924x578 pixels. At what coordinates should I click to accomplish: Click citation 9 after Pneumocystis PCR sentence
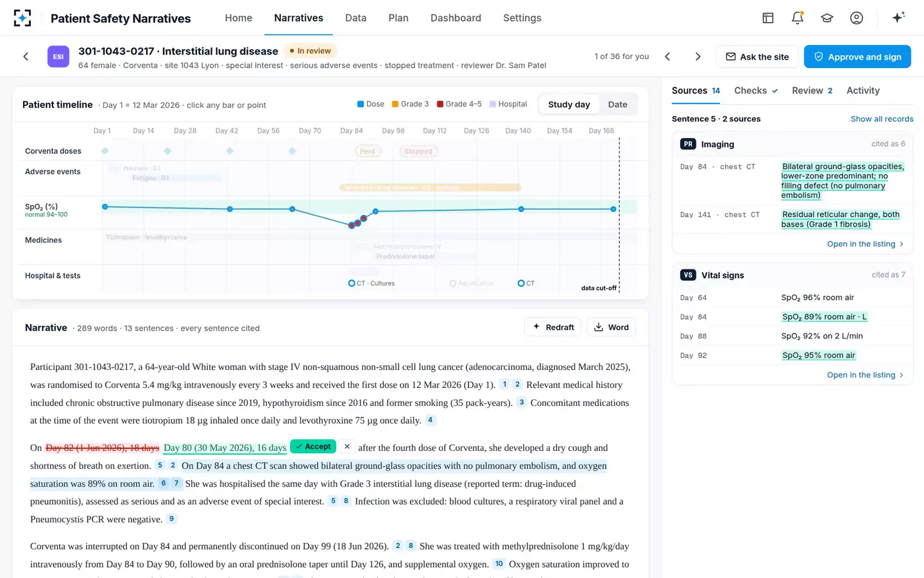tap(171, 519)
